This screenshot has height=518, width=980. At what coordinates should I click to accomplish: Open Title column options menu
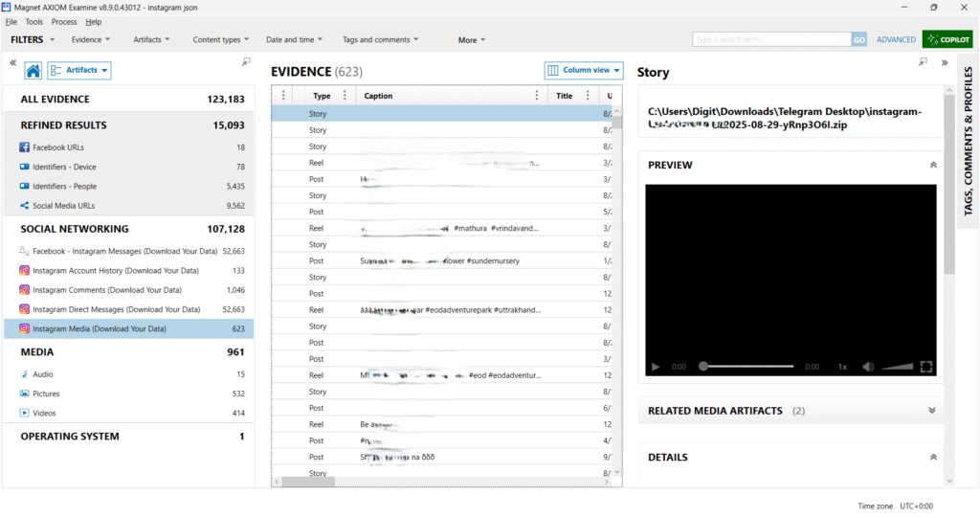coord(588,96)
